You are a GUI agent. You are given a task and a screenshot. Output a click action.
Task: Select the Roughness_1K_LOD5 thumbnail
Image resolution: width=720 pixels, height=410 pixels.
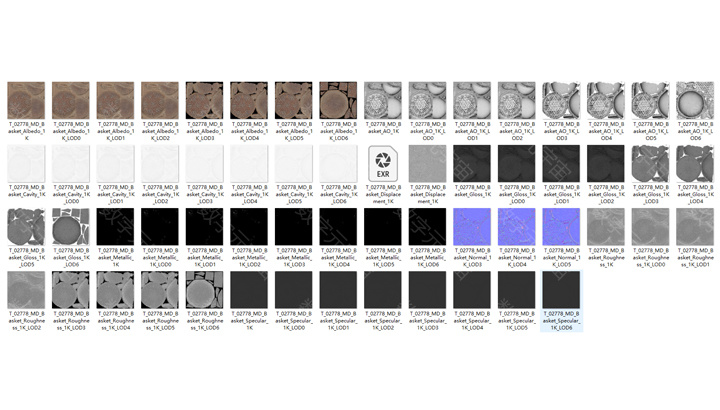(160, 290)
